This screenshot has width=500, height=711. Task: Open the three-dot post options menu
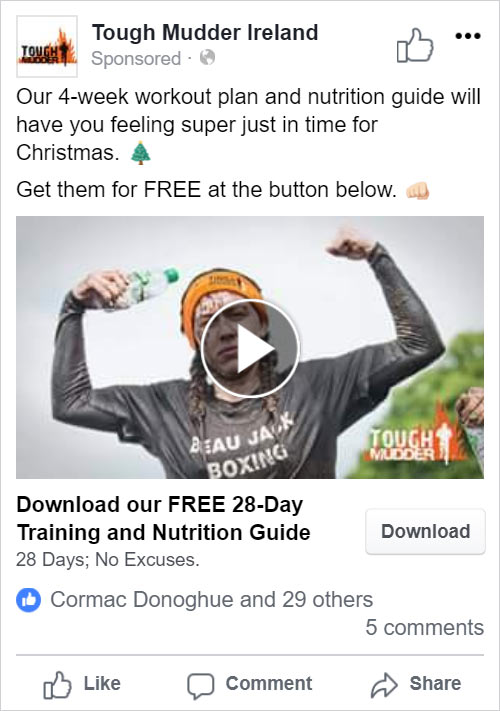coord(468,36)
